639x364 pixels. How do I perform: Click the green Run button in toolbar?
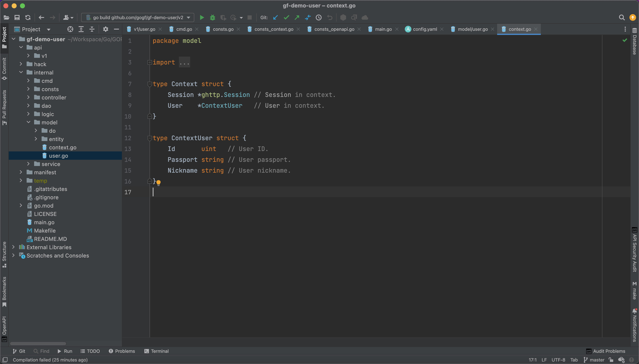[x=202, y=17]
